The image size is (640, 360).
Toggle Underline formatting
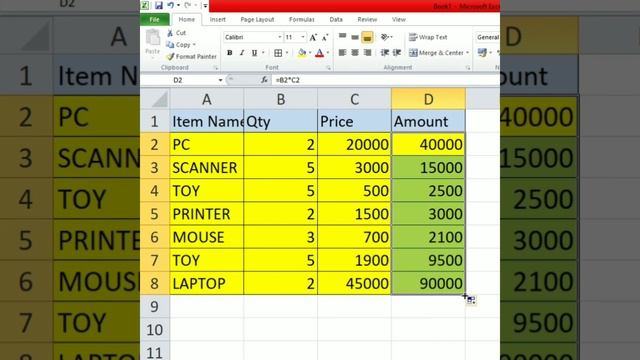pyautogui.click(x=254, y=53)
